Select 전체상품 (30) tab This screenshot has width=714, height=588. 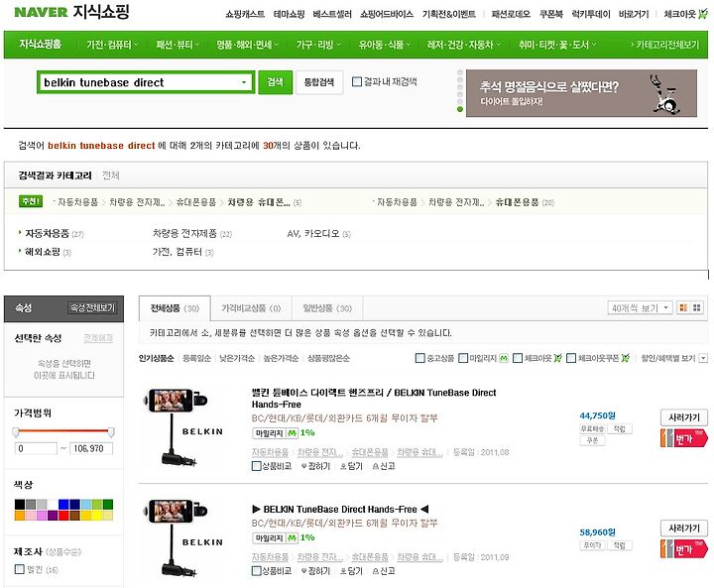175,308
